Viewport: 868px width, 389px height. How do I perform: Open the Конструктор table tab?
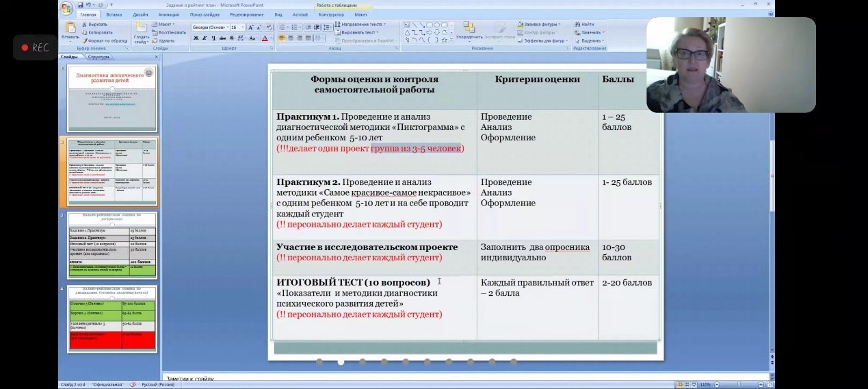332,14
